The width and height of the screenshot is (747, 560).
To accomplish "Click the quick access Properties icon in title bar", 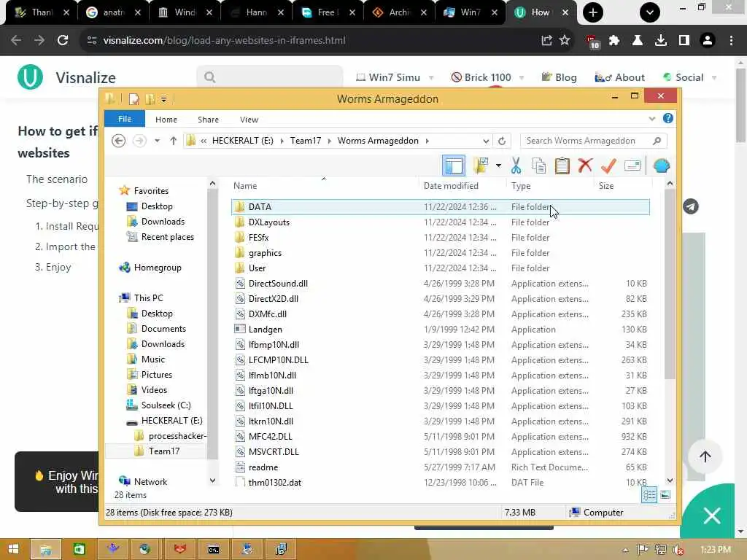I will point(134,99).
